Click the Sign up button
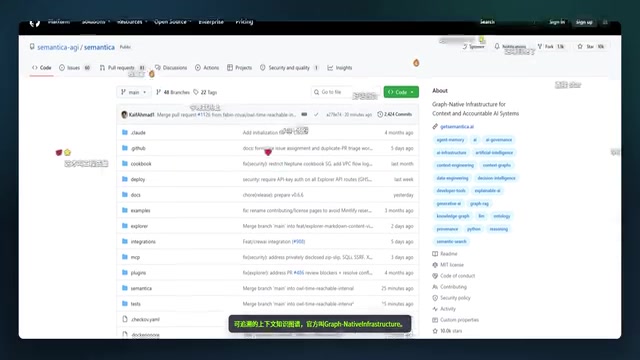 pos(584,22)
